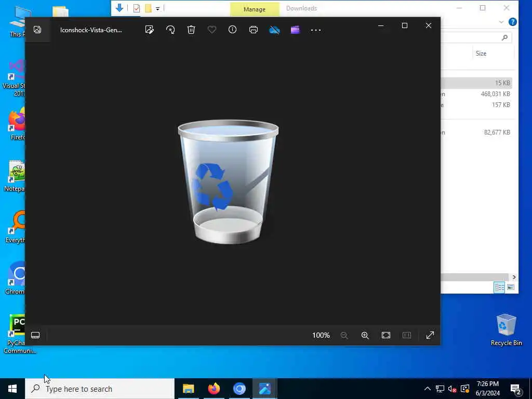Open Chrome from the taskbar
532x399 pixels.
pos(239,389)
